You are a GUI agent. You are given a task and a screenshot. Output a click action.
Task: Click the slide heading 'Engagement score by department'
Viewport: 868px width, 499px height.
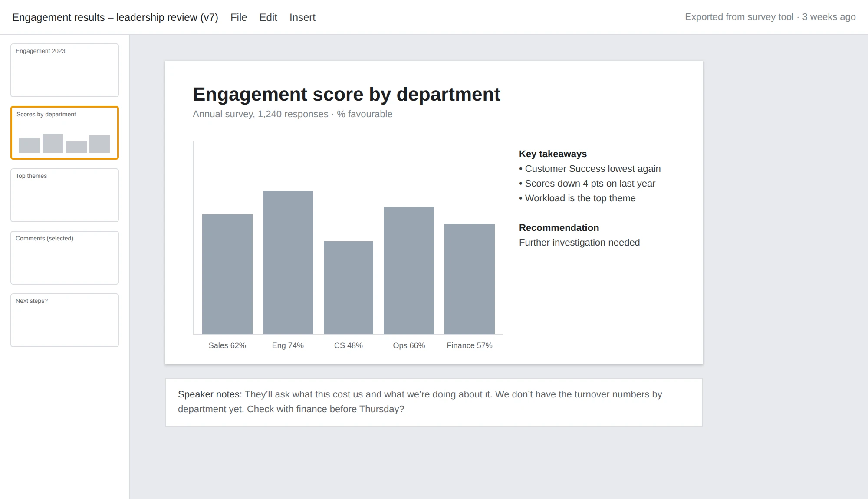[x=346, y=94]
